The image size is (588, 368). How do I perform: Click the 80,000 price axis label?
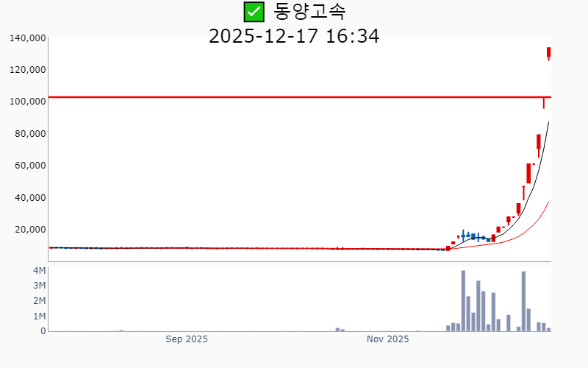coord(32,133)
